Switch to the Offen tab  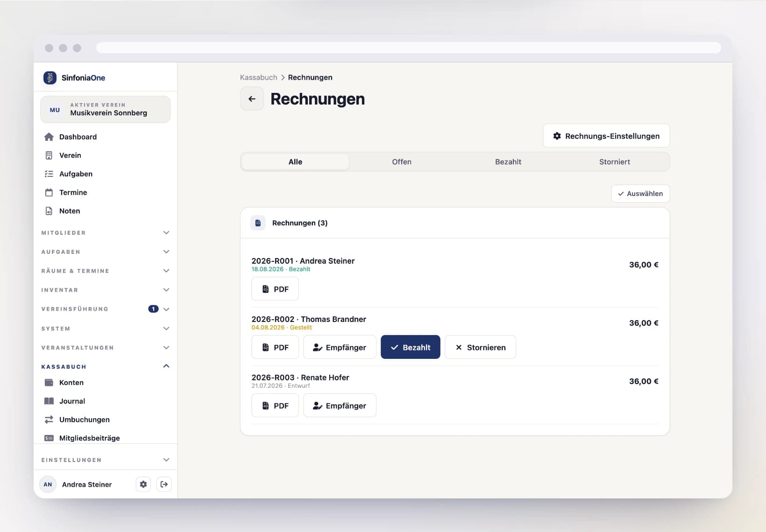click(x=402, y=162)
